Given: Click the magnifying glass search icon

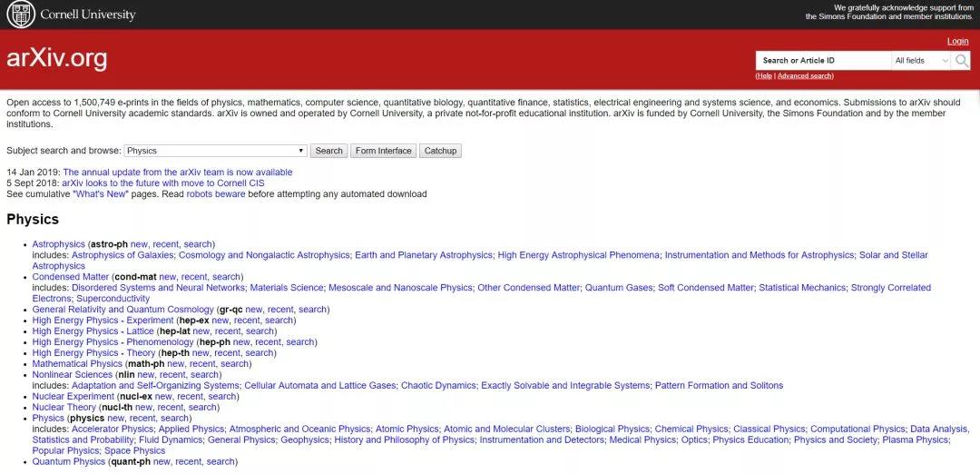Looking at the screenshot, I should [x=962, y=61].
